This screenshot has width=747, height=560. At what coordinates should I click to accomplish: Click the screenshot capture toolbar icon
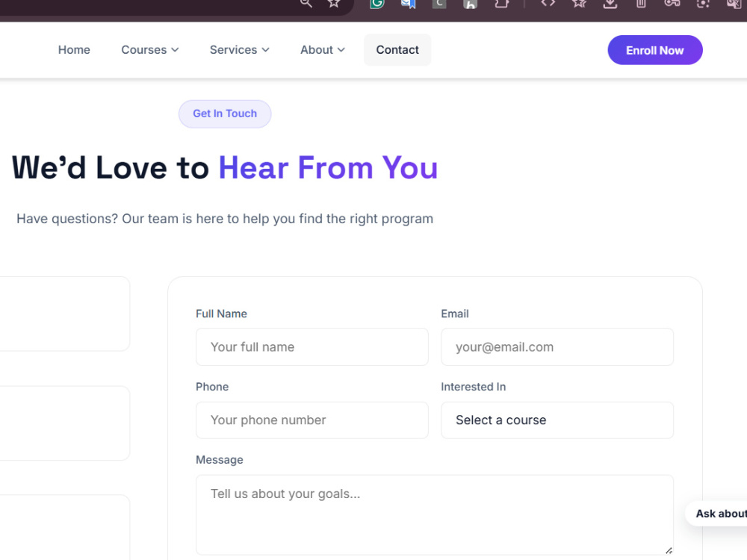(703, 3)
